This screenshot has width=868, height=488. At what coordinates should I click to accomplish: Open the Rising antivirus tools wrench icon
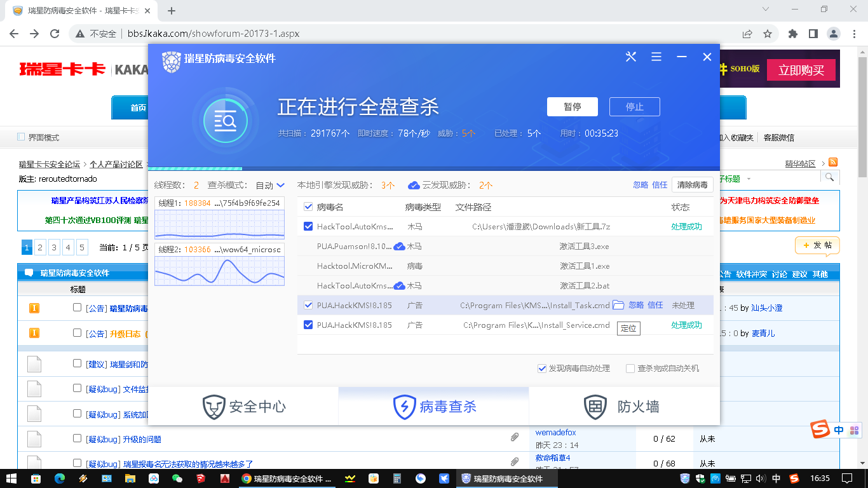(x=631, y=57)
